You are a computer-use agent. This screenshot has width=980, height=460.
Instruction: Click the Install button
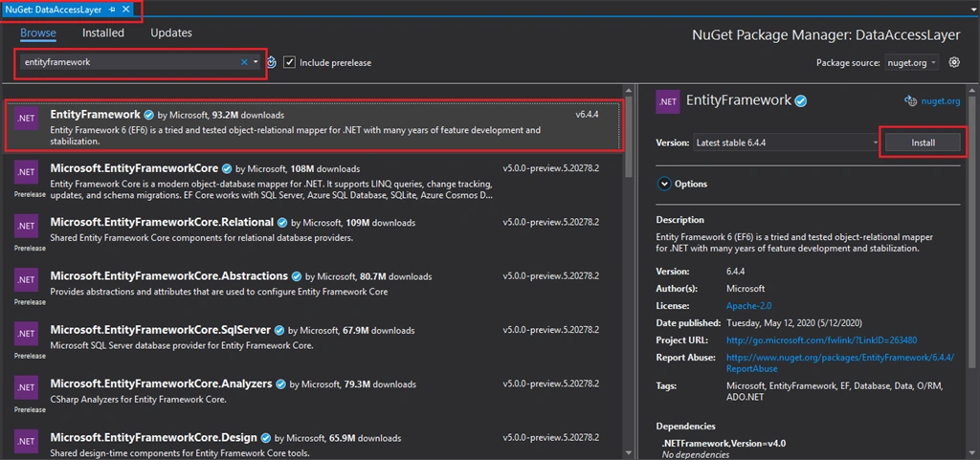point(923,142)
